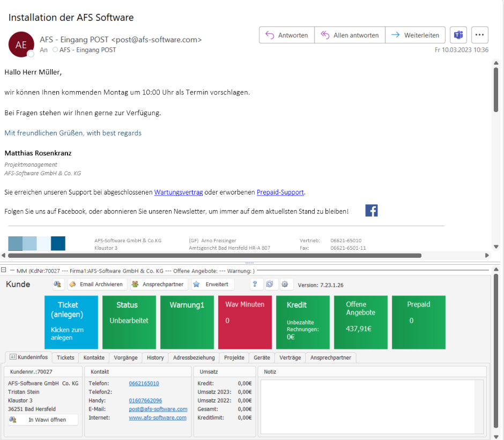Click the date Fr 10.03.2023 10:36
The height and width of the screenshot is (440, 504).
point(461,50)
